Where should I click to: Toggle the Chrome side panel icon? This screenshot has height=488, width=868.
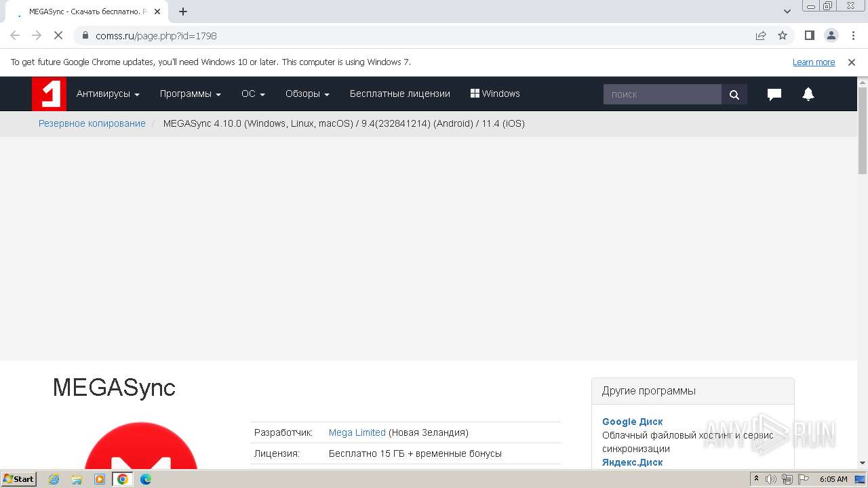point(810,35)
